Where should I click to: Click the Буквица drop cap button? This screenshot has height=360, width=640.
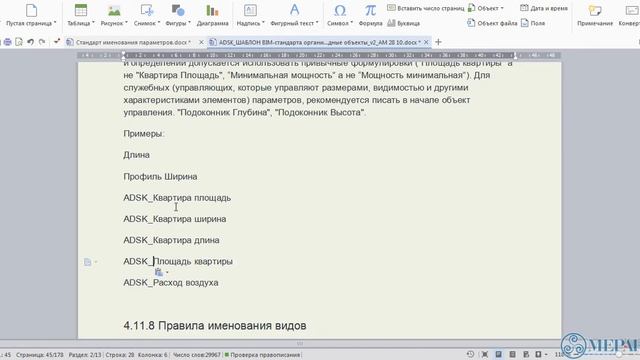[x=403, y=23]
